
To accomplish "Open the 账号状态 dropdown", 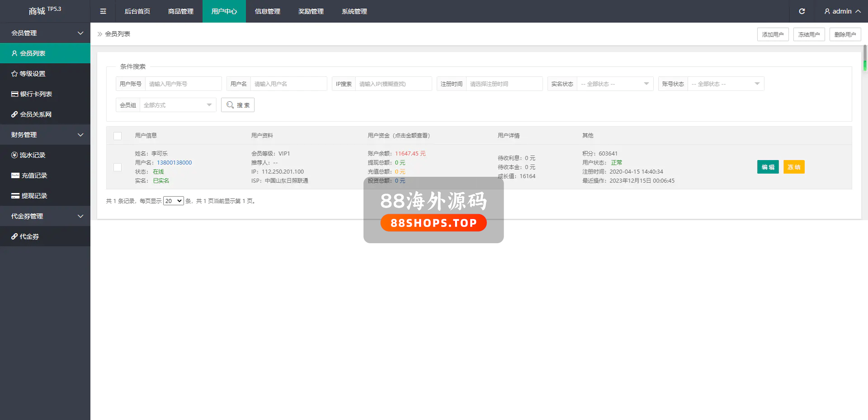I will coord(725,84).
